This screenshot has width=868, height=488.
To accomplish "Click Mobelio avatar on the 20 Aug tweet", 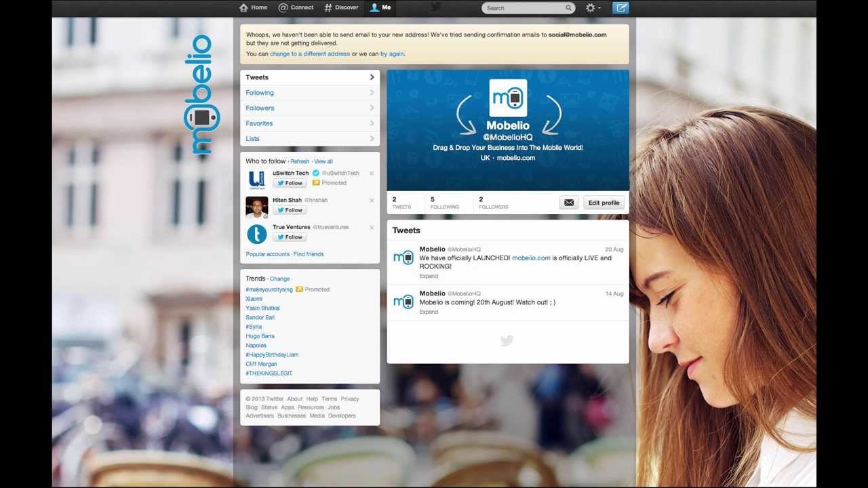I will (x=403, y=257).
